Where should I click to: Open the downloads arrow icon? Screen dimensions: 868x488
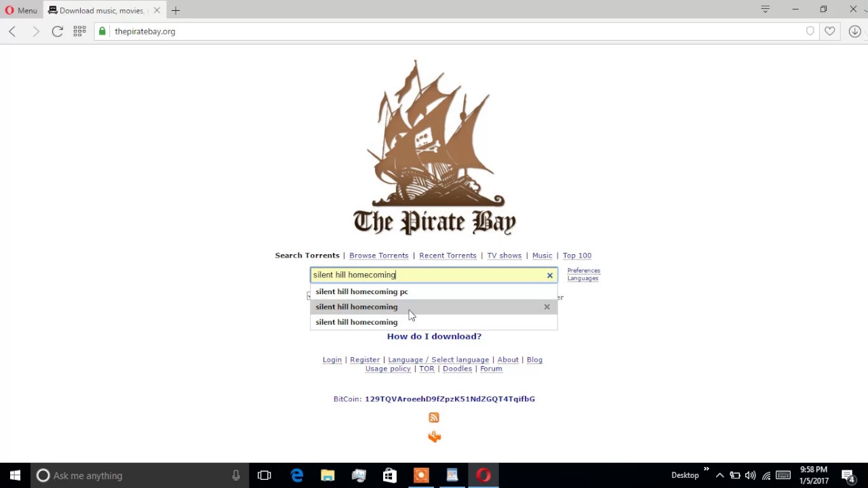click(854, 31)
